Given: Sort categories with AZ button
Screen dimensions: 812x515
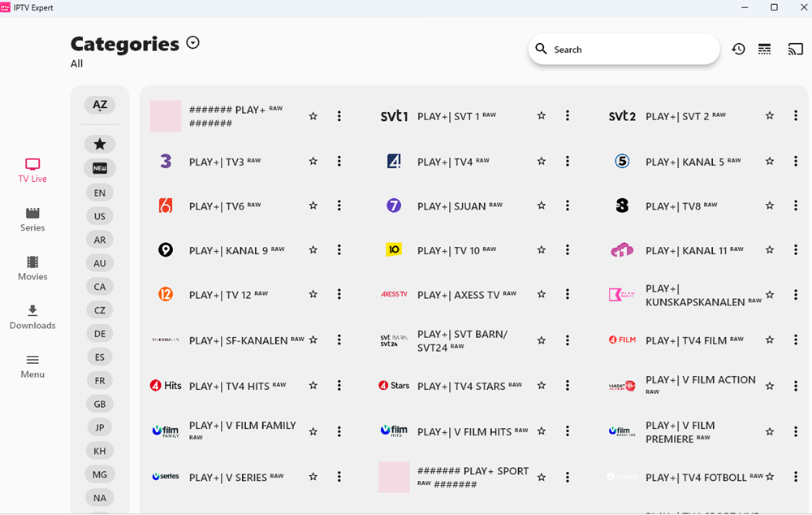Looking at the screenshot, I should click(x=100, y=105).
